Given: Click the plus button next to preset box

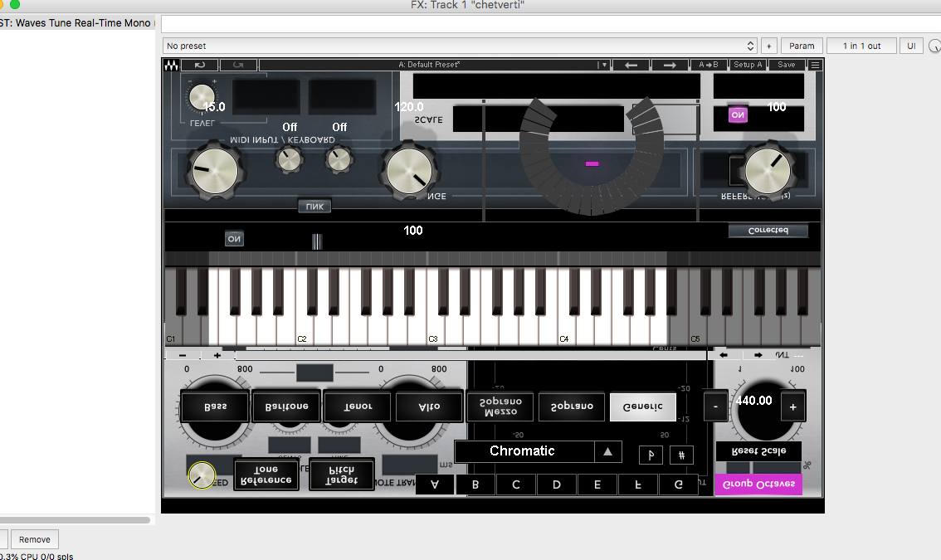Looking at the screenshot, I should (x=768, y=46).
